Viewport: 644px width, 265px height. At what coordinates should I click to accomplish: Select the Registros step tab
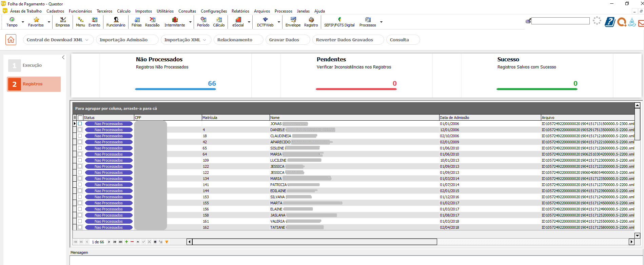tap(34, 84)
